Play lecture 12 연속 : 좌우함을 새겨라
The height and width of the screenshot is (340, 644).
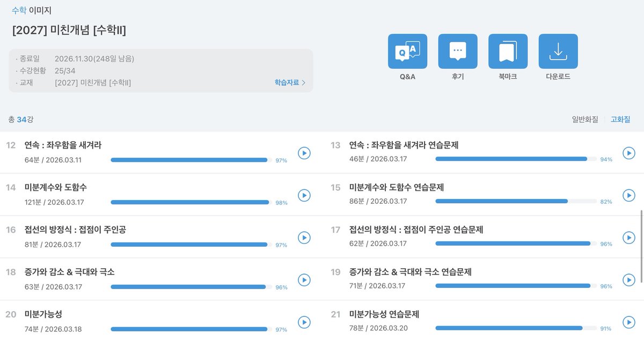tap(304, 153)
